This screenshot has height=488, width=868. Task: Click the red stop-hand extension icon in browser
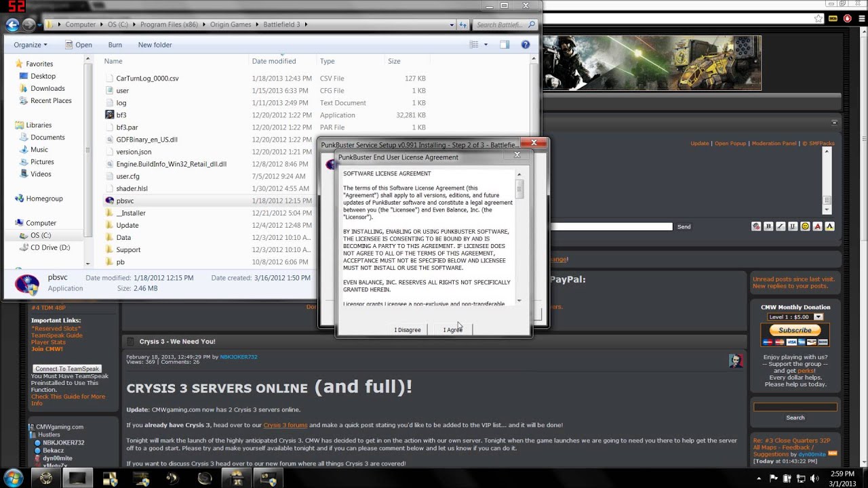tap(848, 18)
